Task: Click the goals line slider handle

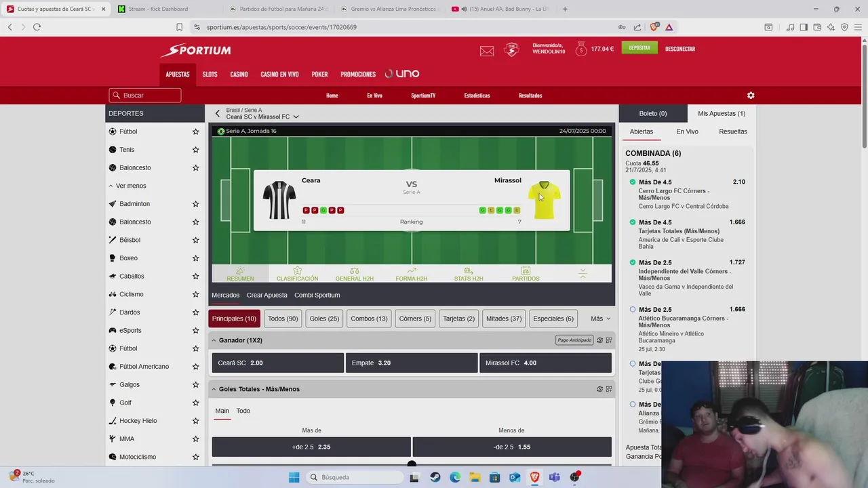Action: [x=412, y=464]
